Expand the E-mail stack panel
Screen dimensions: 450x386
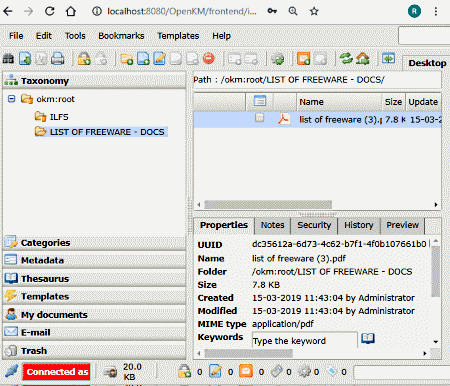coord(94,332)
